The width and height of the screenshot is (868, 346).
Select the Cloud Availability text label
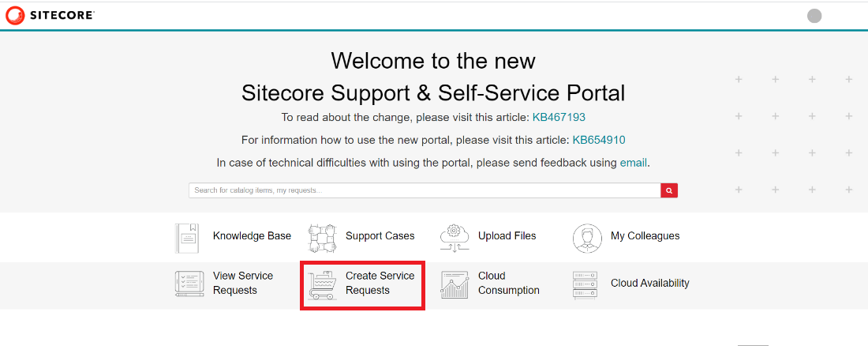(x=649, y=284)
